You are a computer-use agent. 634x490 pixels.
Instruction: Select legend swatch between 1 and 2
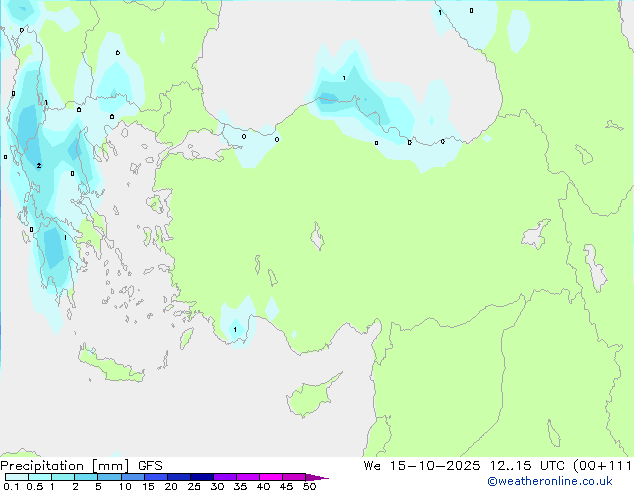click(63, 477)
